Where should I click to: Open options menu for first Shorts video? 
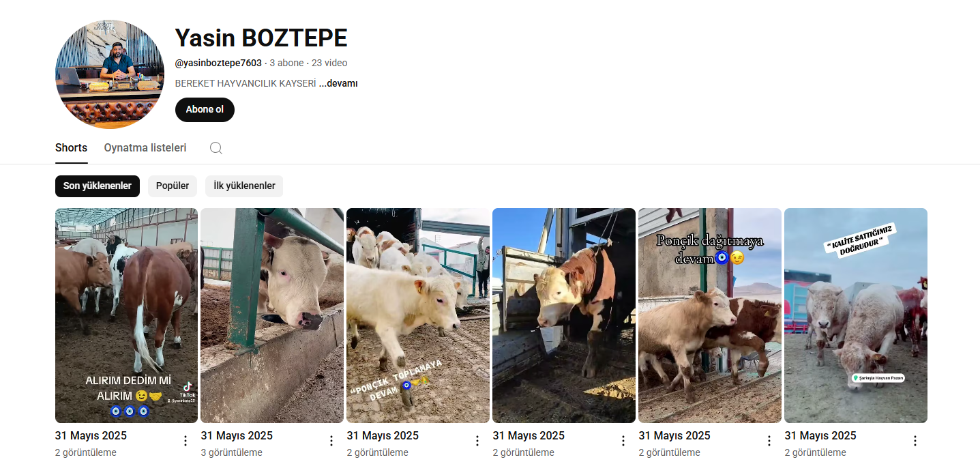185,441
